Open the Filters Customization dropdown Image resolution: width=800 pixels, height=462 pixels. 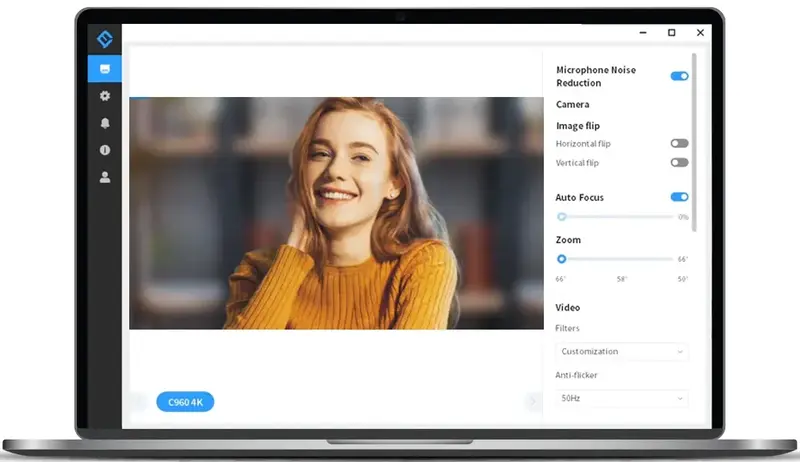click(621, 352)
